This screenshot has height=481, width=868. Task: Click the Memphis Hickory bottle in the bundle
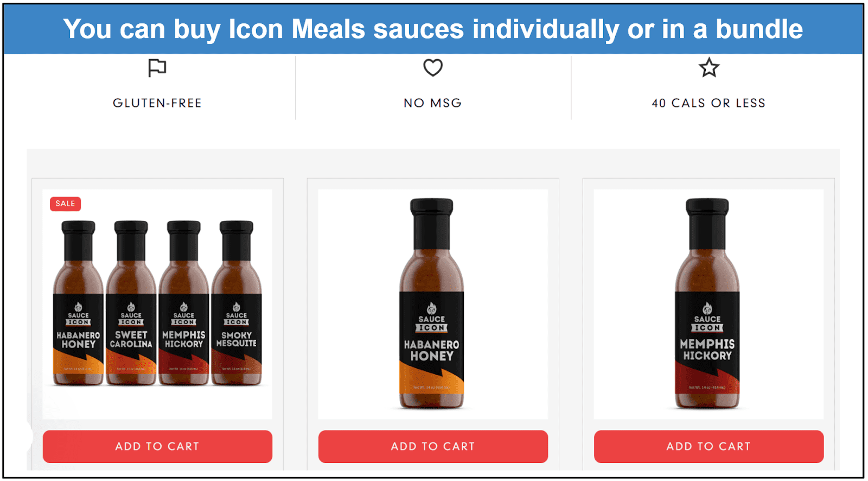point(184,303)
